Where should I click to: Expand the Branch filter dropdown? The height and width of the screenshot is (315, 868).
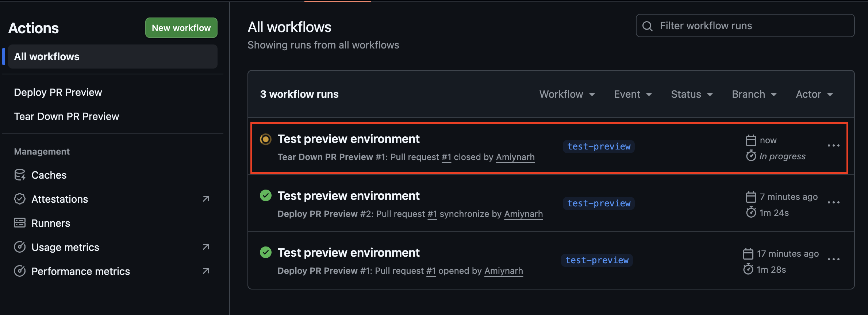point(754,94)
